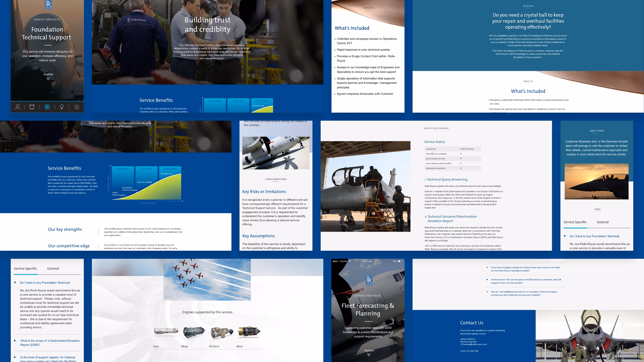This screenshot has width=644, height=362.
Task: Open the hamburger menu icon
Action: pyautogui.click(x=77, y=107)
